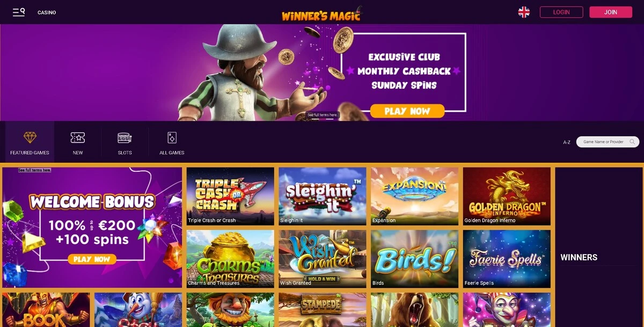Click PLAY NOW on Welcome Bonus banner
The height and width of the screenshot is (327, 644).
[92, 259]
